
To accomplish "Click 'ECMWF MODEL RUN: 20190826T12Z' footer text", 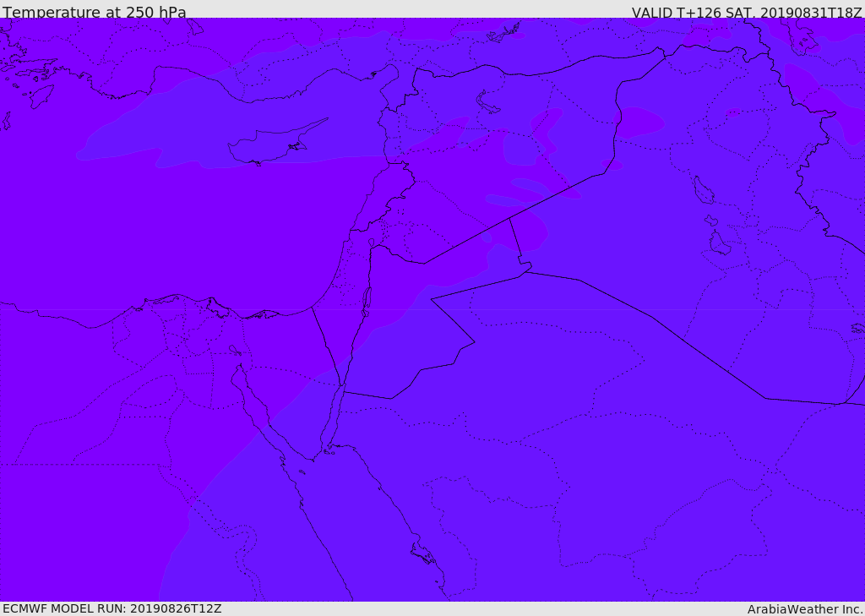I will coord(112,609).
